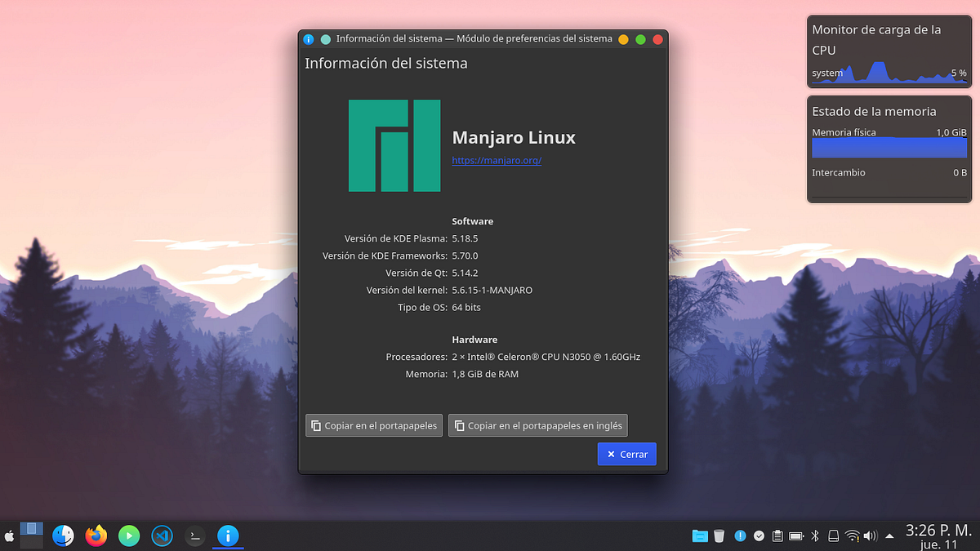Viewport: 980px width, 551px height.
Task: Click the Estado de la memoria title
Action: click(x=874, y=111)
